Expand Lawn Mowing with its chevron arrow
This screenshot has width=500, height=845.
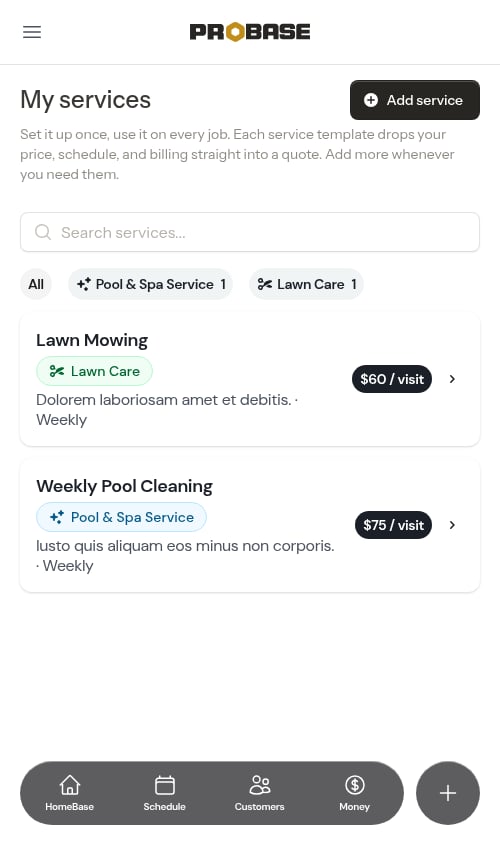[452, 379]
